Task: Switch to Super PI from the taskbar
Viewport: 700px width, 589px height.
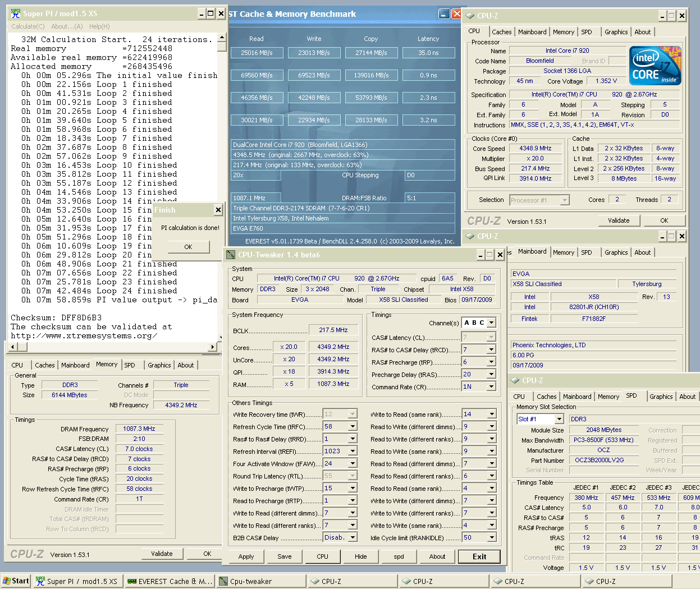Action: coord(76,581)
